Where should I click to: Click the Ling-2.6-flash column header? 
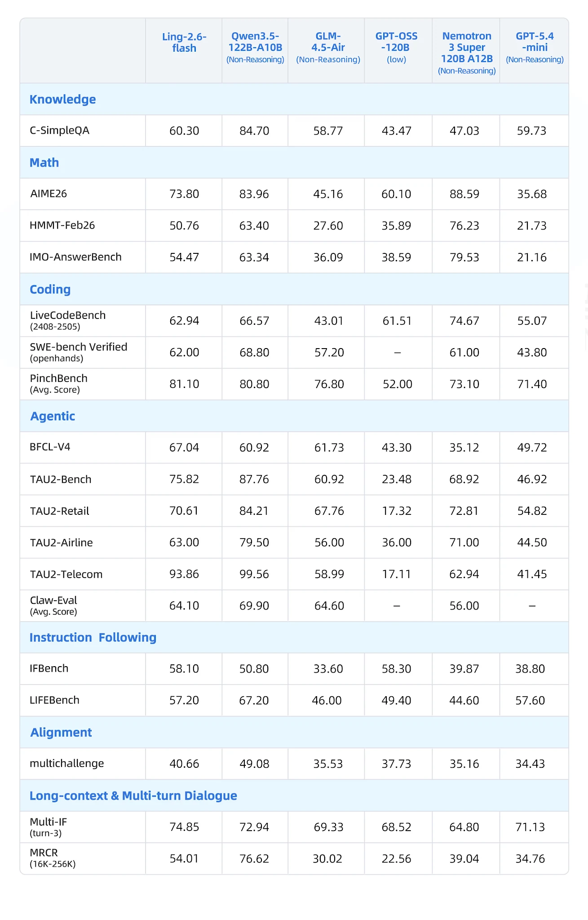pyautogui.click(x=184, y=42)
